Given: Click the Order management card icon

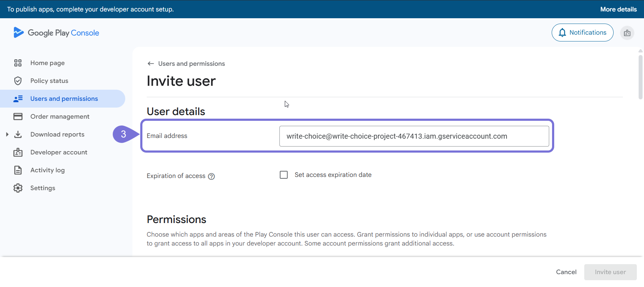Looking at the screenshot, I should pyautogui.click(x=18, y=117).
